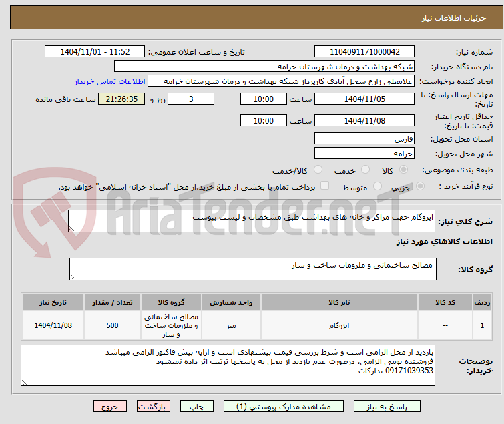The width and height of the screenshot is (504, 424).
Task: Click the row number 1 cell
Action: [x=482, y=325]
